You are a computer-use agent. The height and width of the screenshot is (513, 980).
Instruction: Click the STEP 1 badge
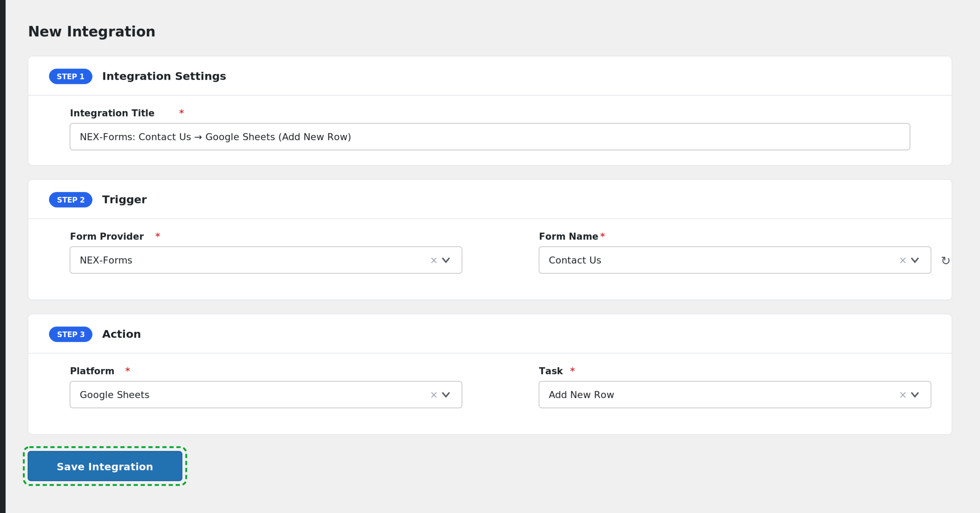[x=70, y=77]
